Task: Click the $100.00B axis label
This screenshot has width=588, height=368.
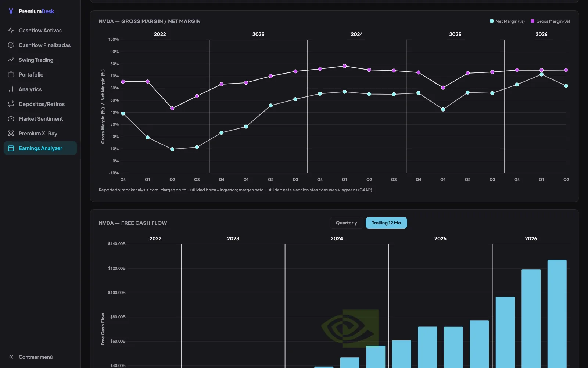Action: pyautogui.click(x=117, y=293)
